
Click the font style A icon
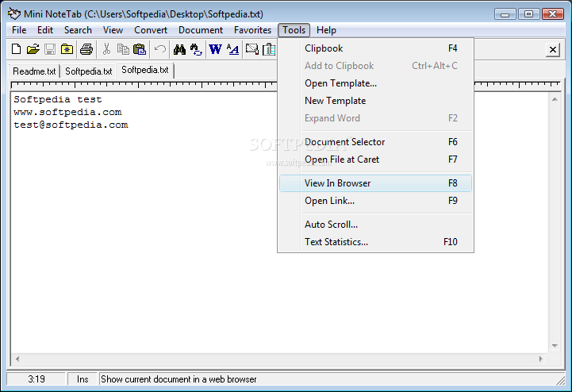(x=232, y=49)
